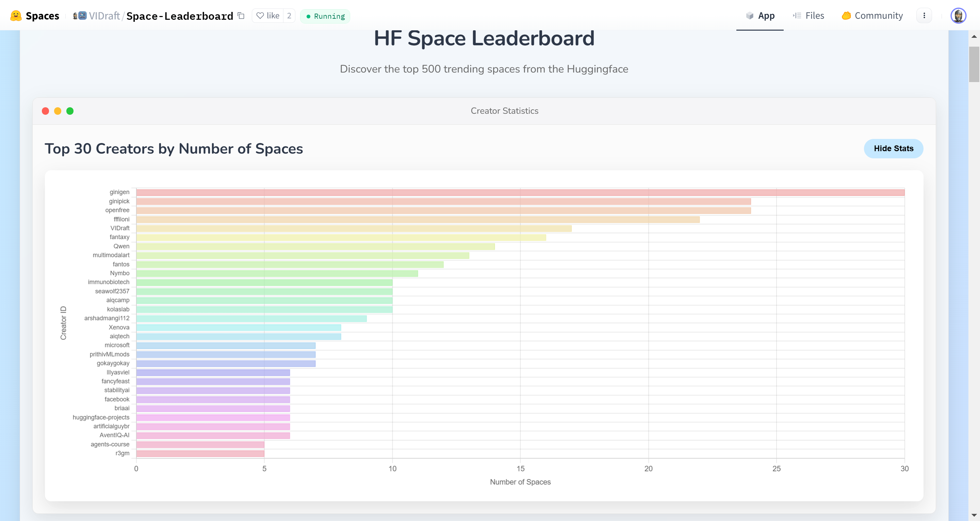Click the ginigen bar in chart
Viewport: 980px width, 521px height.
point(520,192)
